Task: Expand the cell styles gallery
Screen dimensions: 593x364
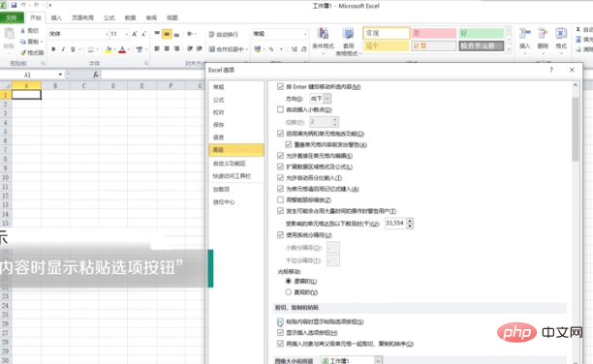Action: click(x=509, y=49)
